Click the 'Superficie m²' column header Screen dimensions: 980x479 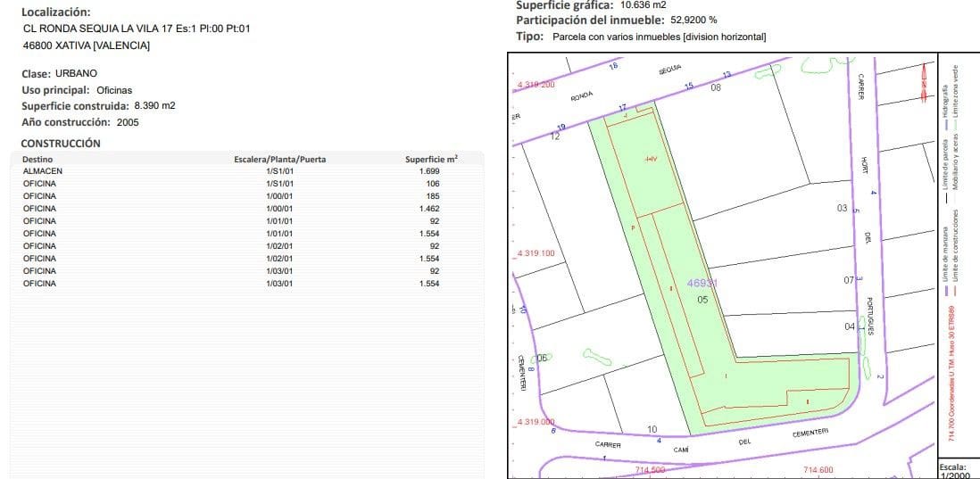431,160
